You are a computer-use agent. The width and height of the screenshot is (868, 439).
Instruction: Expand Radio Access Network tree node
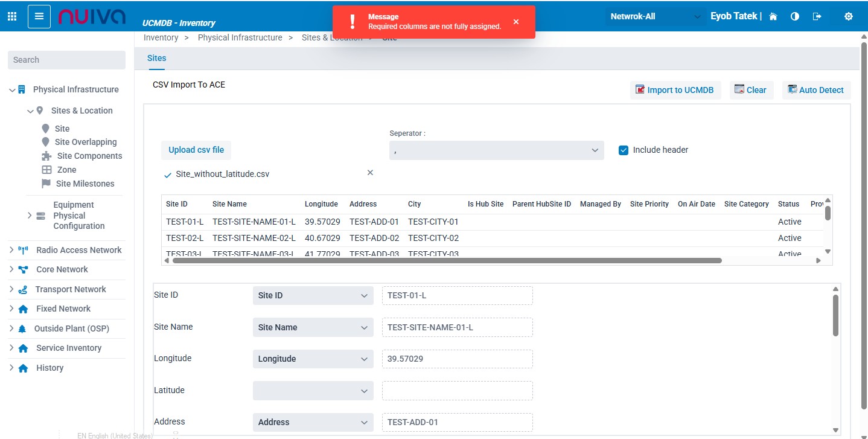(11, 250)
